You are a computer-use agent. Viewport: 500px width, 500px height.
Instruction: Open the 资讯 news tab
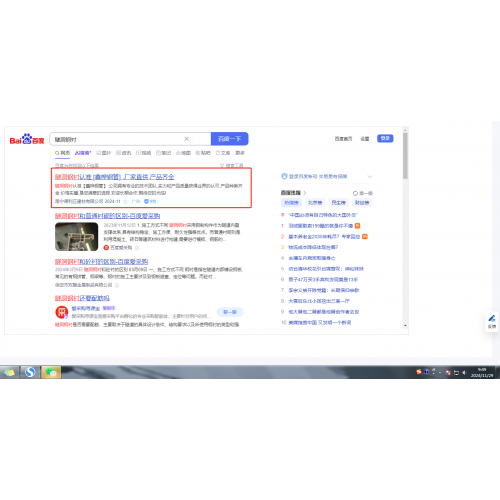[x=124, y=153]
